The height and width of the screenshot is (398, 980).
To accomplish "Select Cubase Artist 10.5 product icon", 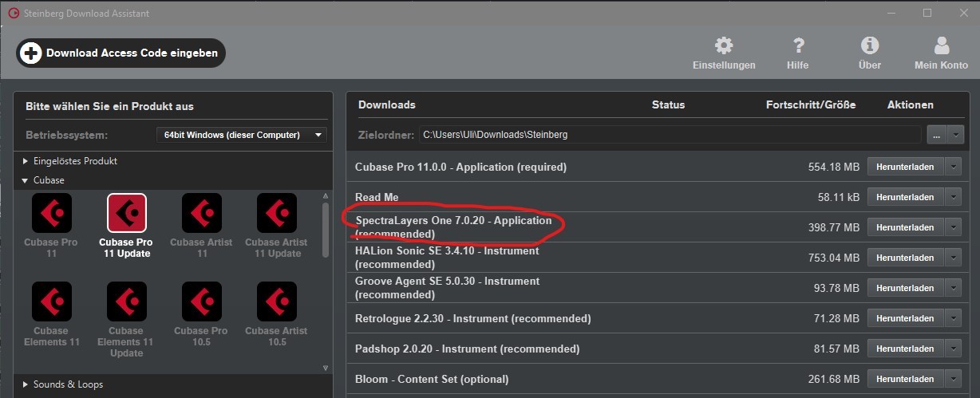I will 276,301.
